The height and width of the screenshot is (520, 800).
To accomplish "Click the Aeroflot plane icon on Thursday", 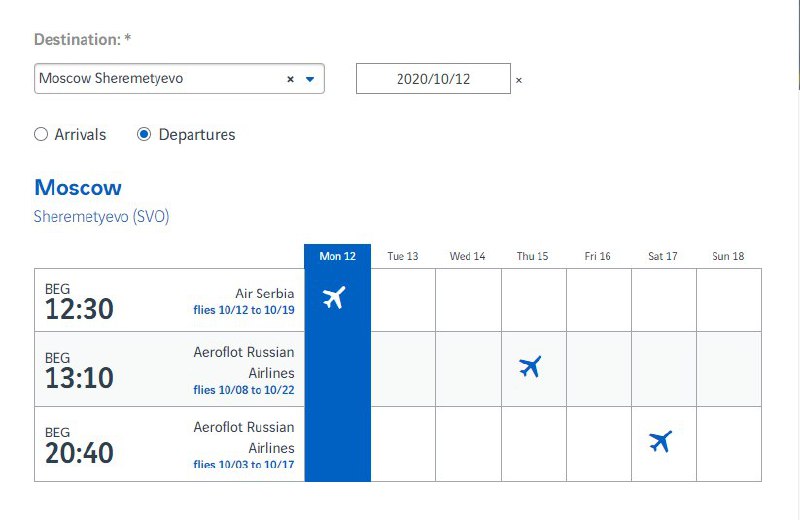I will click(530, 366).
